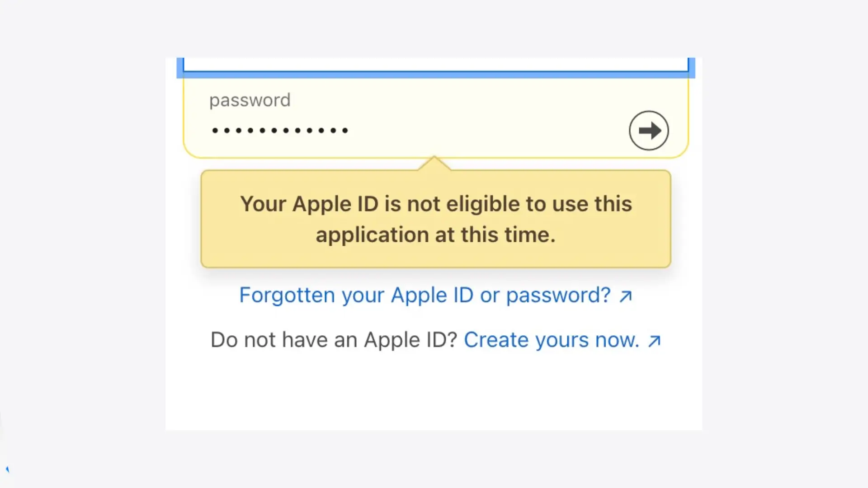Viewport: 868px width, 488px height.
Task: Click the small blue triangle at bottom-left
Action: [7, 469]
